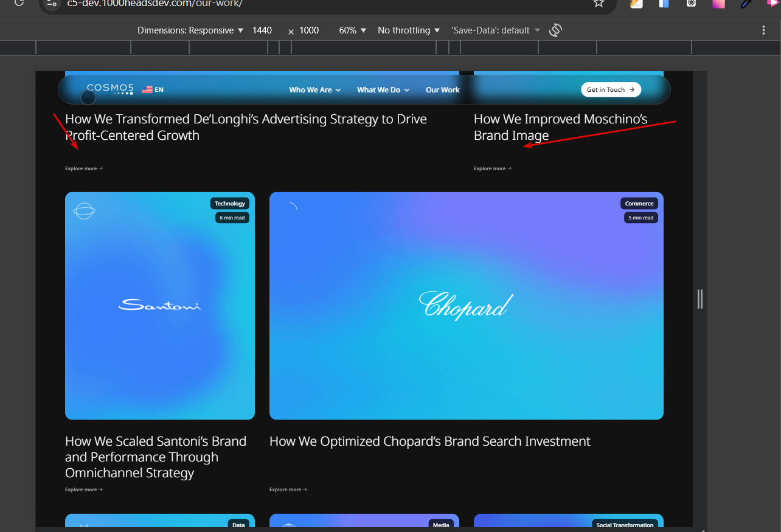Open the Dimensions: Responsive dropdown

[190, 30]
